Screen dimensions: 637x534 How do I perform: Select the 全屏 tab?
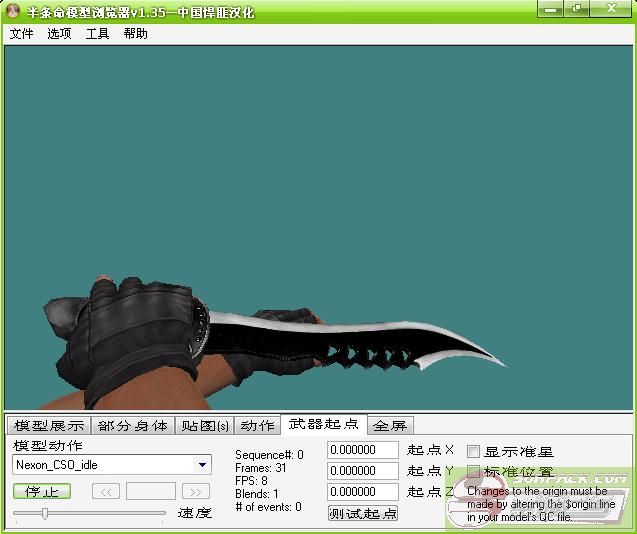[x=389, y=425]
